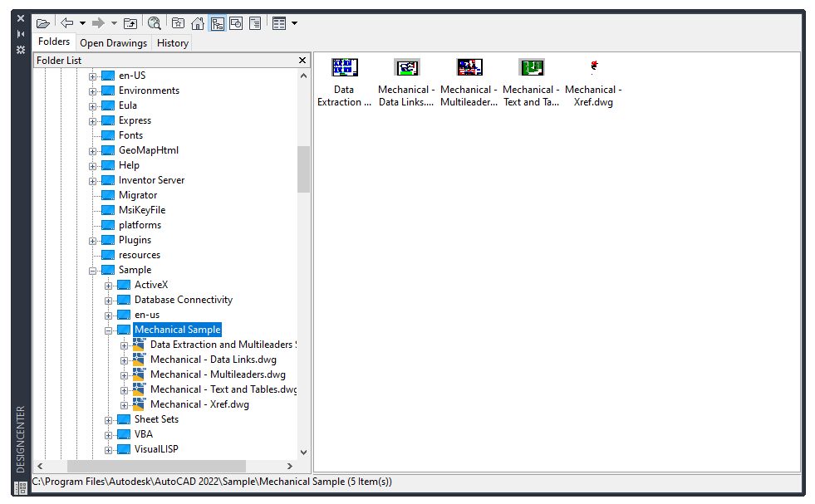The width and height of the screenshot is (815, 504).
Task: Click the Home icon
Action: [x=198, y=23]
